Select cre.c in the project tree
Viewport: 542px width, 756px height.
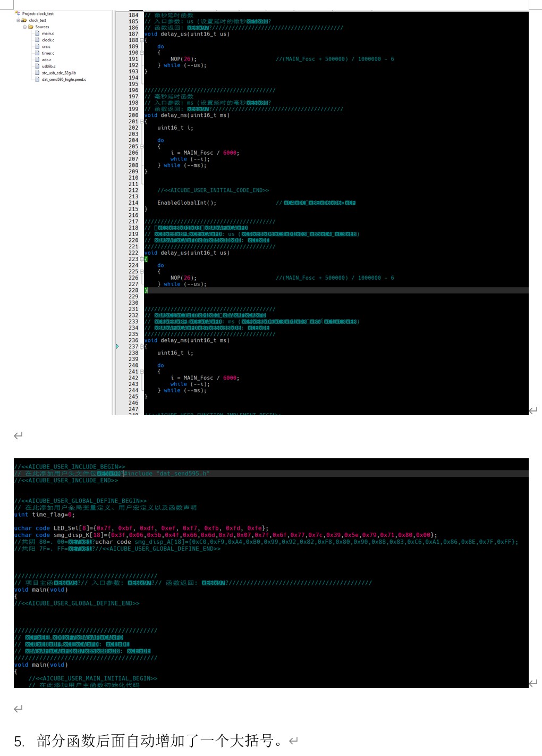47,47
